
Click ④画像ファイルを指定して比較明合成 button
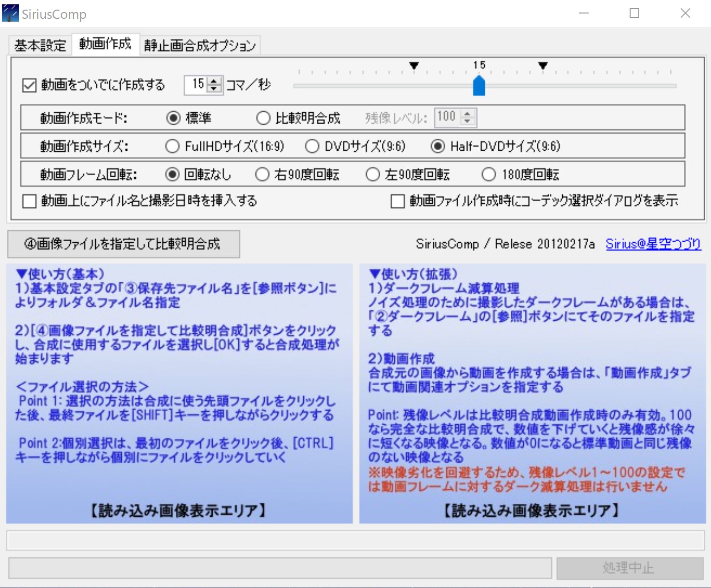point(123,244)
